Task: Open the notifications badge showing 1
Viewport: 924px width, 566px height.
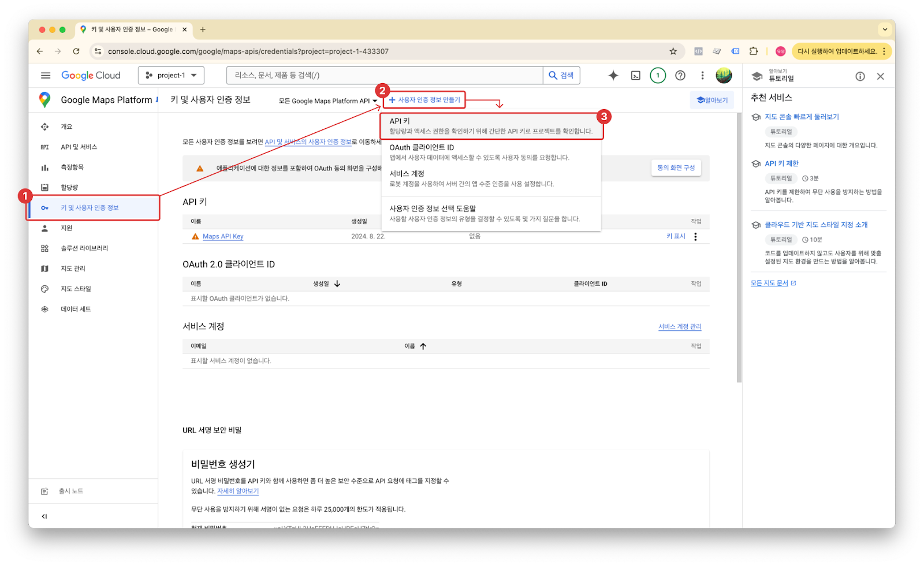Action: pos(658,75)
